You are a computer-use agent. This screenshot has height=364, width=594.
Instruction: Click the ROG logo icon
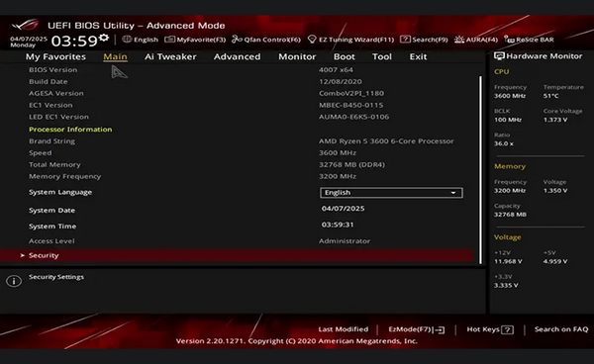coord(25,26)
